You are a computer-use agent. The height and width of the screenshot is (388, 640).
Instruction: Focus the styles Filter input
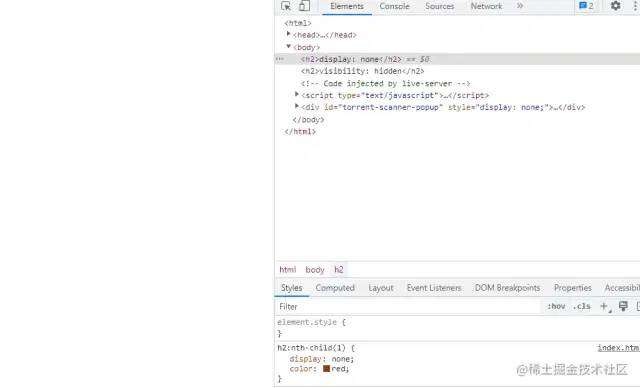click(408, 307)
